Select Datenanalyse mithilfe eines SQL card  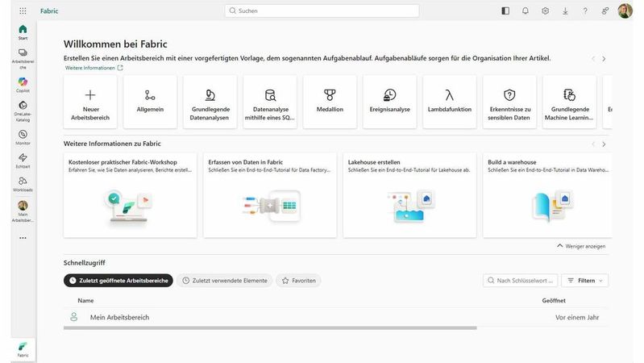tap(270, 102)
